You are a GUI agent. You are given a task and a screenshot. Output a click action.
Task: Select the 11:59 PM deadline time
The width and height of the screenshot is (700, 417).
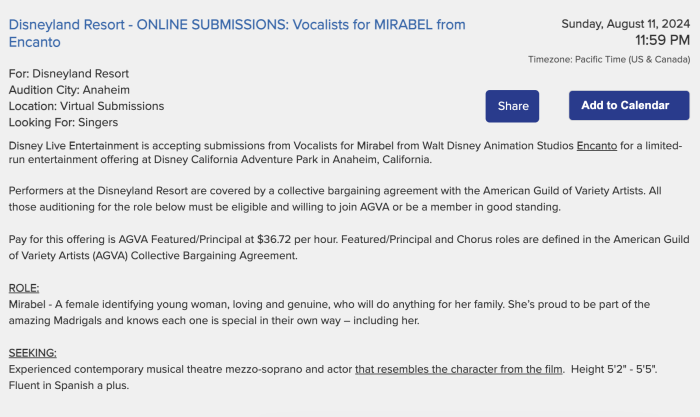662,41
